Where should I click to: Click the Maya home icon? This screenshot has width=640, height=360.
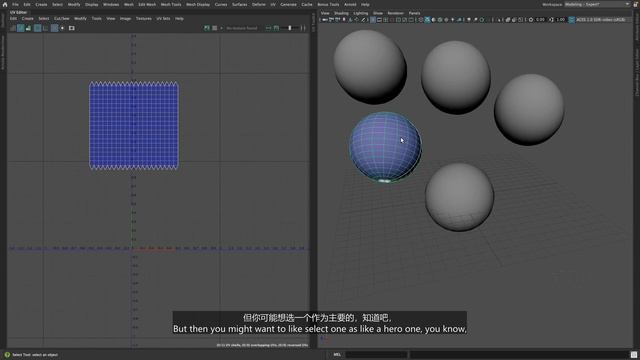[x=5, y=4]
